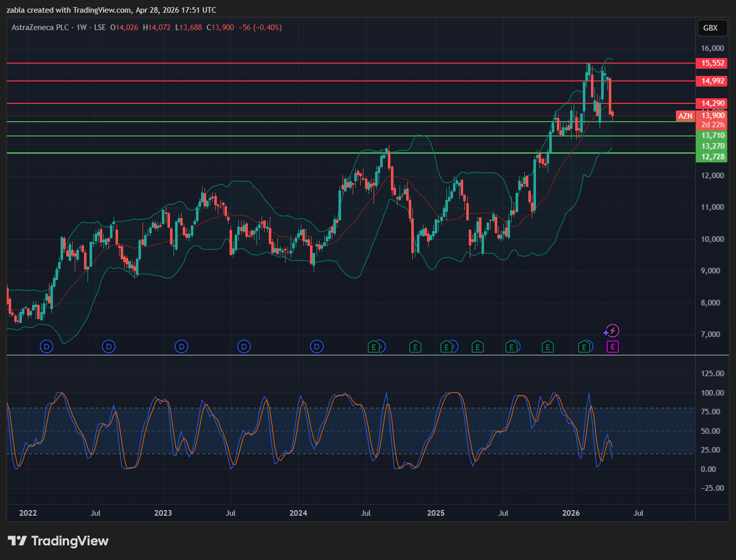Click the dividend marker near August 2022

(108, 347)
